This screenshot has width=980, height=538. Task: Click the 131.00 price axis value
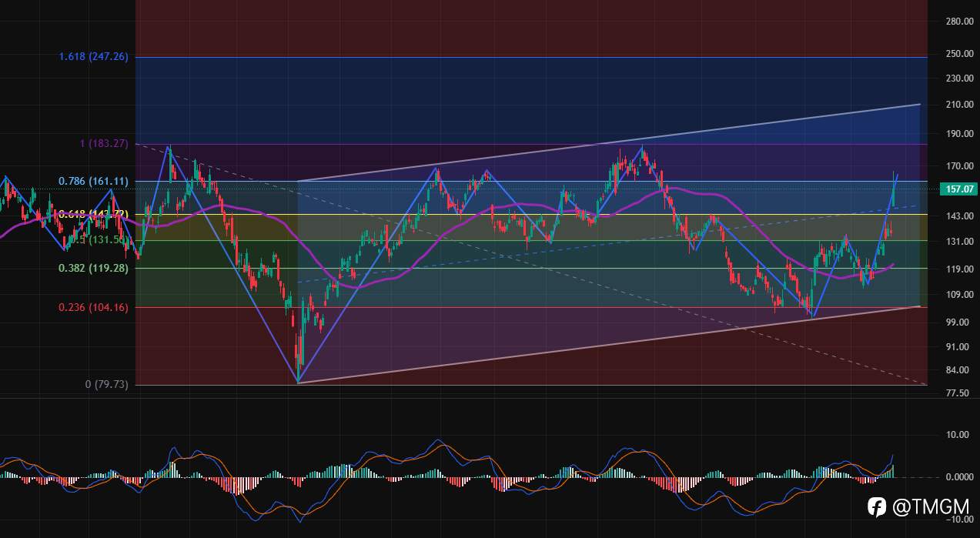959,242
